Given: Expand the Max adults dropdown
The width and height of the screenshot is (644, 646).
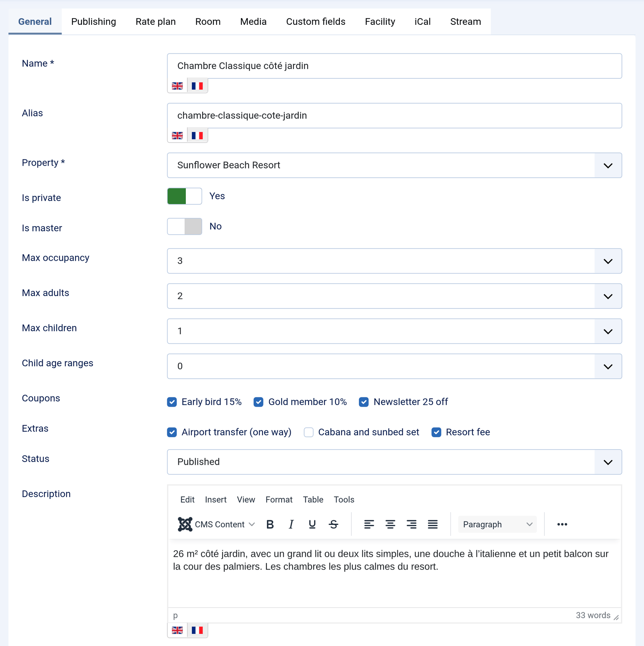Looking at the screenshot, I should pyautogui.click(x=395, y=296).
